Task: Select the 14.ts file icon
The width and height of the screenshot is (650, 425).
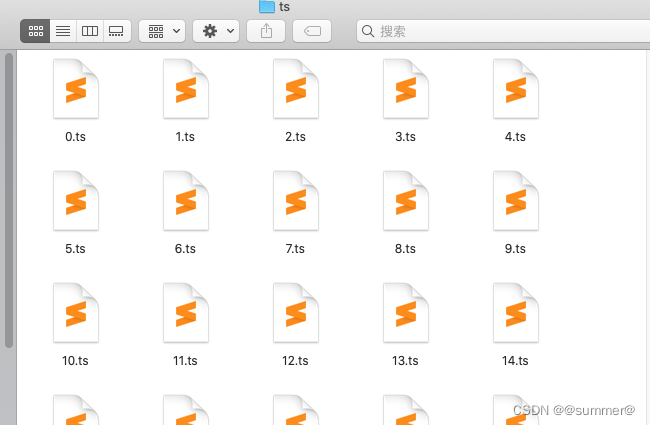Action: [x=516, y=313]
